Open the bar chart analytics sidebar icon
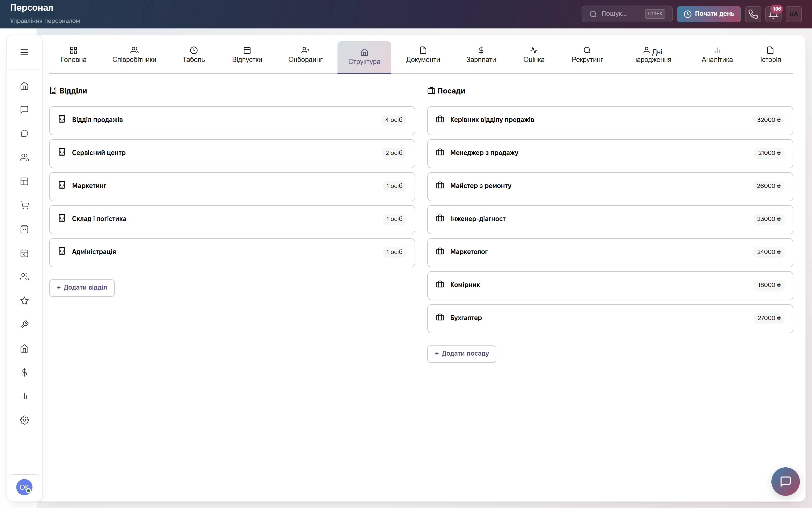 coord(24,396)
